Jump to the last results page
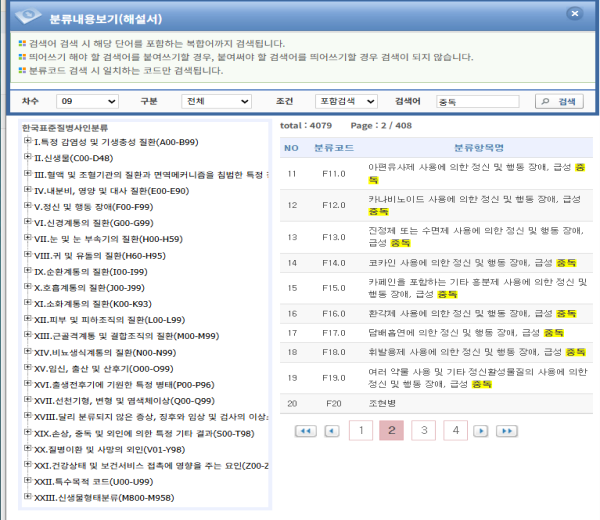600x520 pixels. [507, 430]
